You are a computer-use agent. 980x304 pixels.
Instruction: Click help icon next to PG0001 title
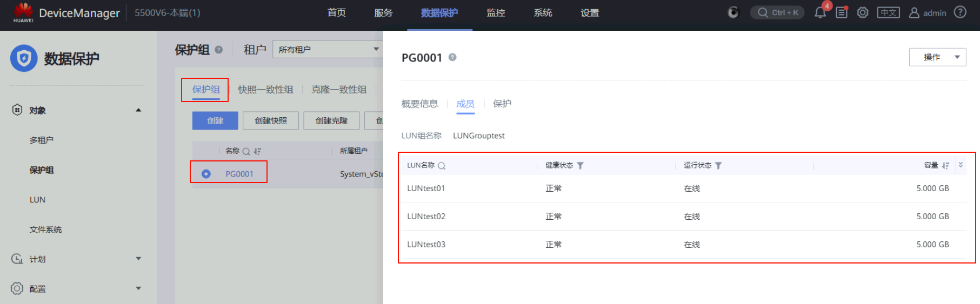(x=452, y=57)
